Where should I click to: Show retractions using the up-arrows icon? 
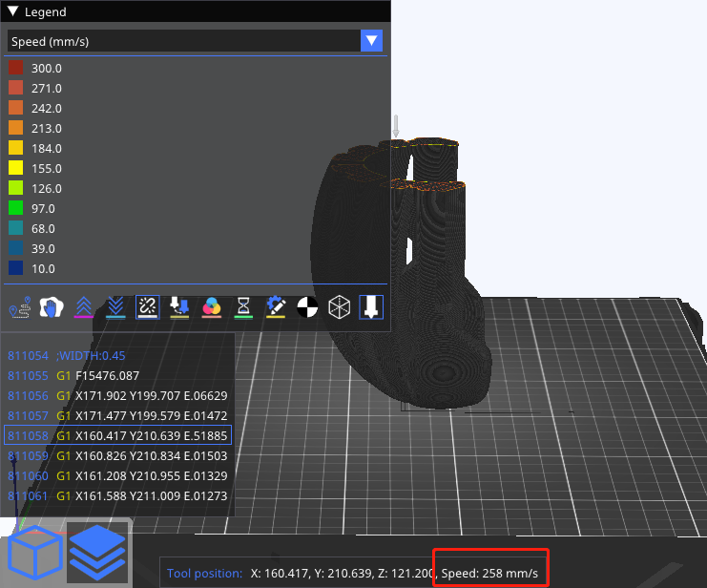[x=83, y=306]
